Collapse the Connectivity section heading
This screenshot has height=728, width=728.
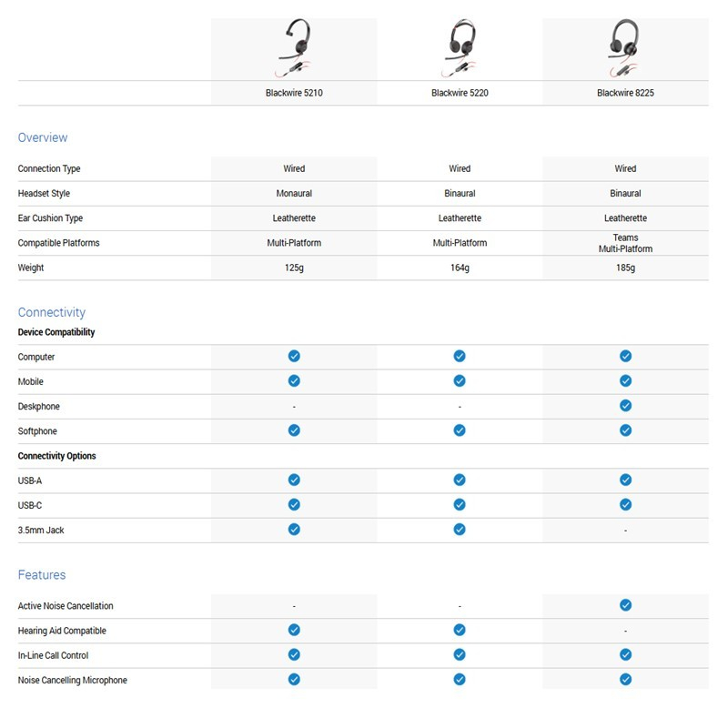(x=52, y=312)
